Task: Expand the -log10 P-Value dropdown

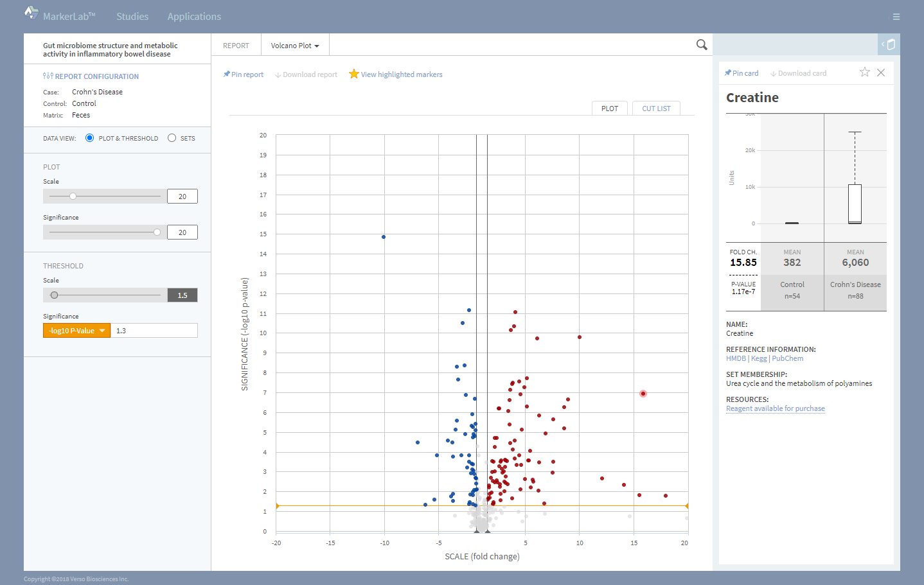Action: (x=76, y=331)
